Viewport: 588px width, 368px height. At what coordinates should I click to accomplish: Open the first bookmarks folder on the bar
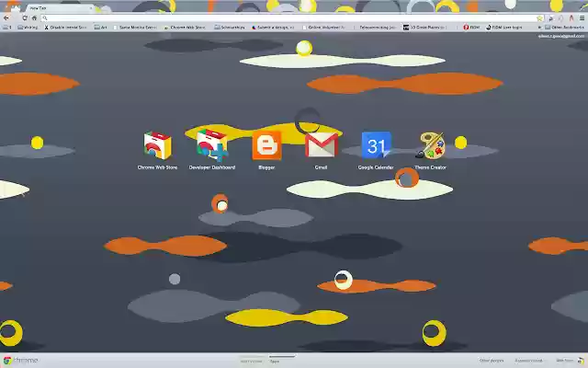[x=6, y=28]
